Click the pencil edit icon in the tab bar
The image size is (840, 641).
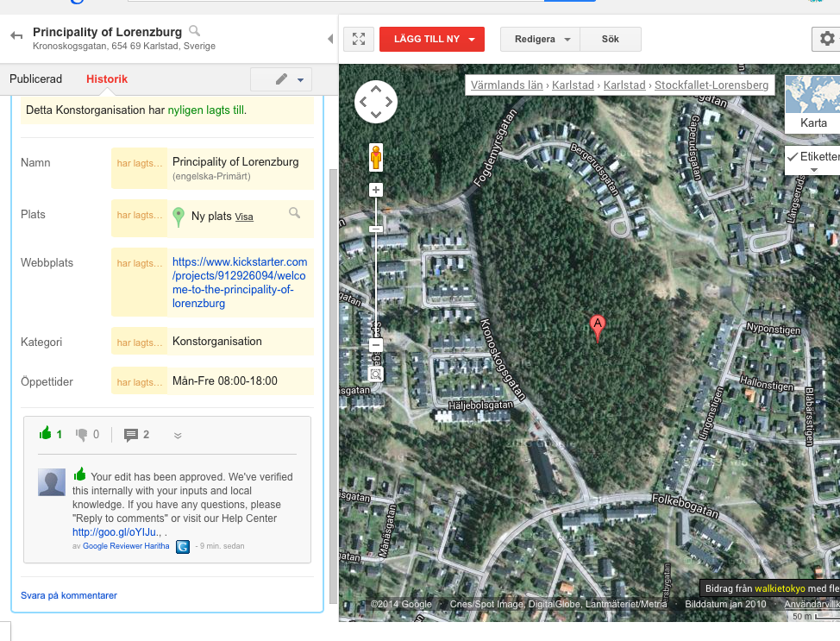pos(281,79)
